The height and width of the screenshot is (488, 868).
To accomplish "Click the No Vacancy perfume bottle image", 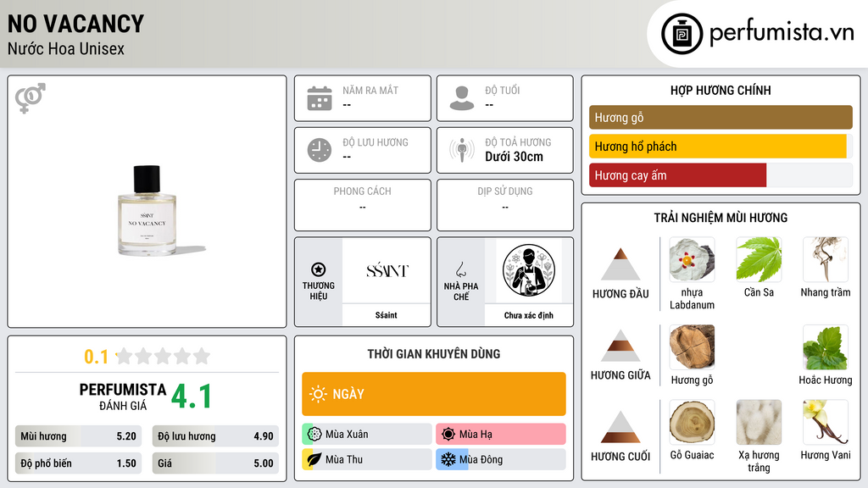I will 147,211.
